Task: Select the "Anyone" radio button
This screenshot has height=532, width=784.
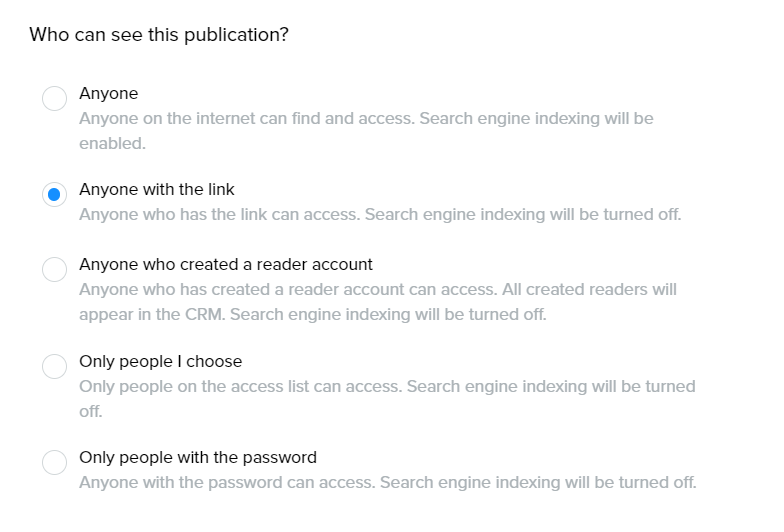Action: [54, 98]
